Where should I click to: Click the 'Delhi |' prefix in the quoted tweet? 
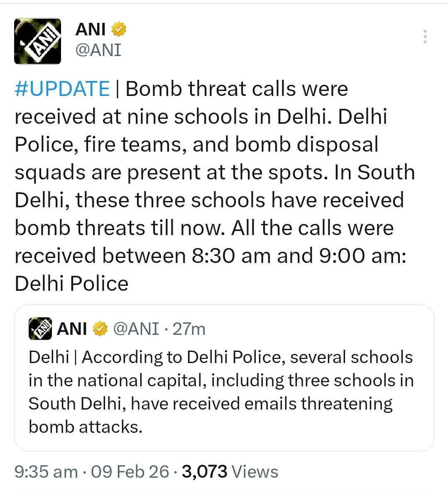tap(52, 357)
